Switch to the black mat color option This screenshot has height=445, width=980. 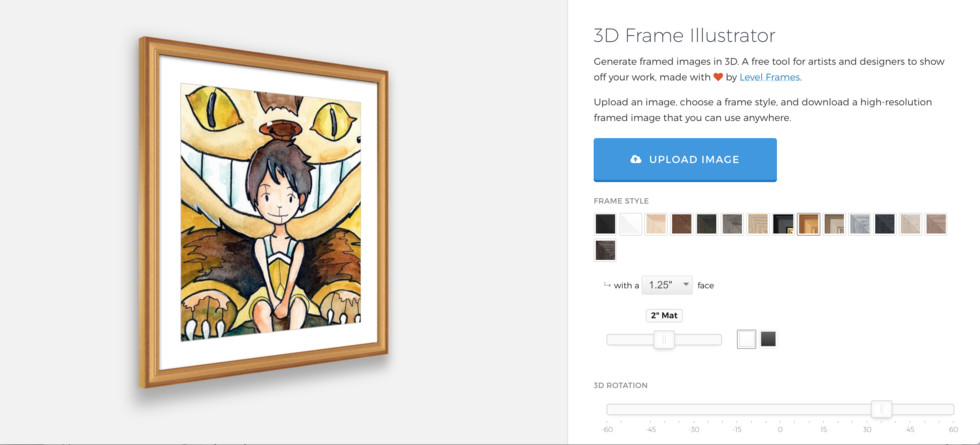tap(768, 339)
